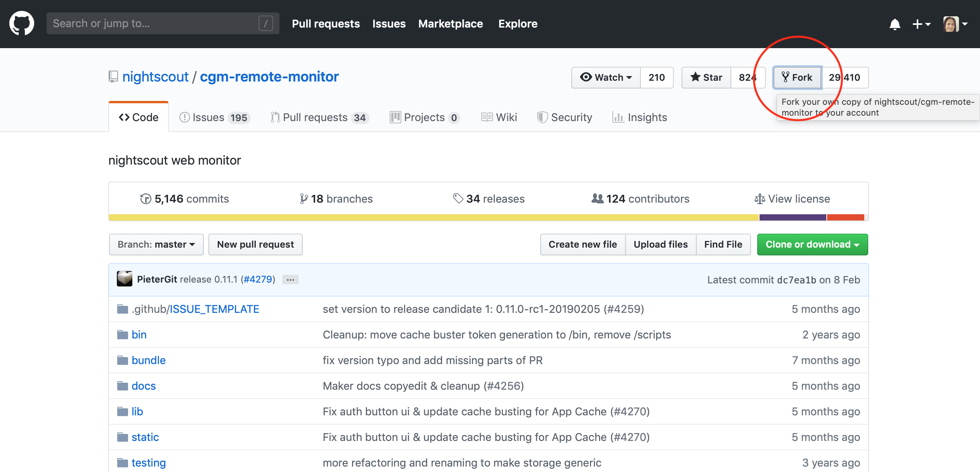Click the docs folder icon
The height and width of the screenshot is (472, 980).
click(123, 386)
